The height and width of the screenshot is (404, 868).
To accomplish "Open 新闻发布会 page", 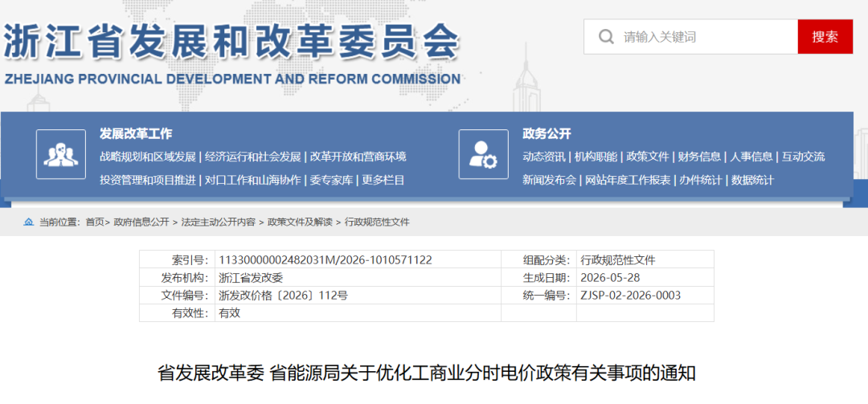I will click(549, 180).
